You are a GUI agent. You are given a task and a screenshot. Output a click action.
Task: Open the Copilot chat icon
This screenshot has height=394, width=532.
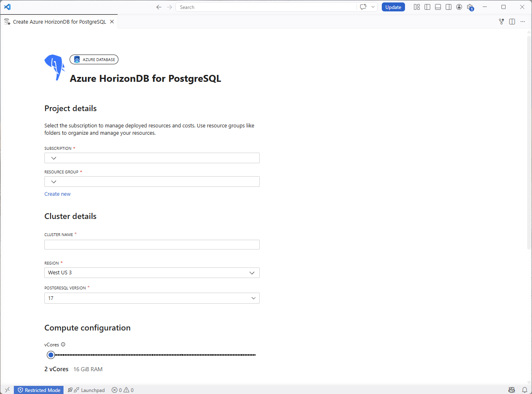tap(363, 7)
